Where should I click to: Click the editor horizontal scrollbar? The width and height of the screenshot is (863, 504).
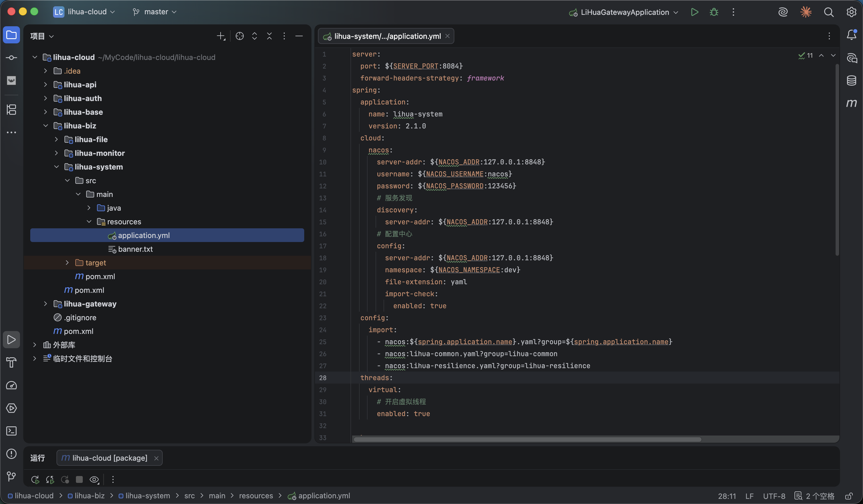pyautogui.click(x=527, y=439)
